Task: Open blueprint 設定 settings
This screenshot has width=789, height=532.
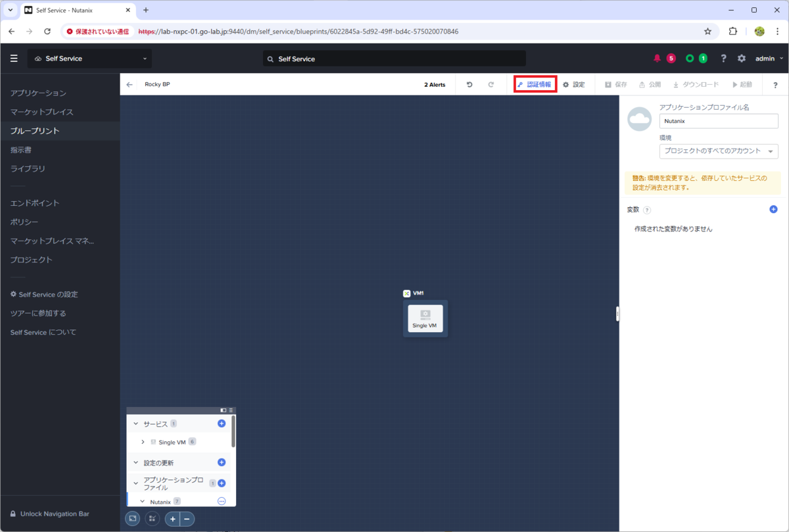Action: coord(573,85)
